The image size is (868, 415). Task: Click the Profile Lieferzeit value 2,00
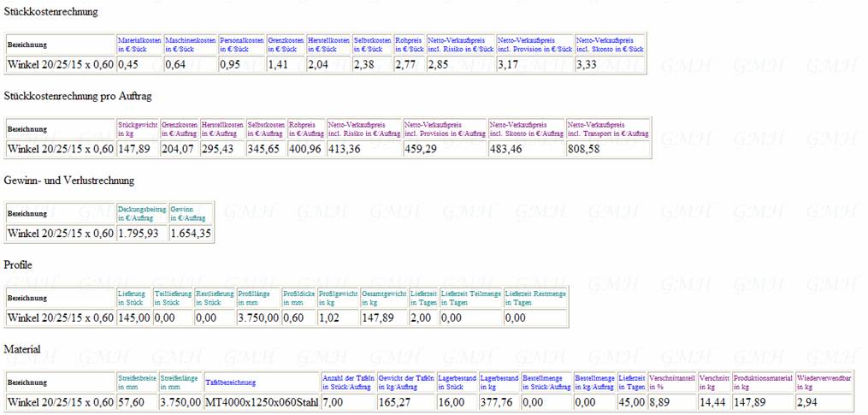pos(420,318)
